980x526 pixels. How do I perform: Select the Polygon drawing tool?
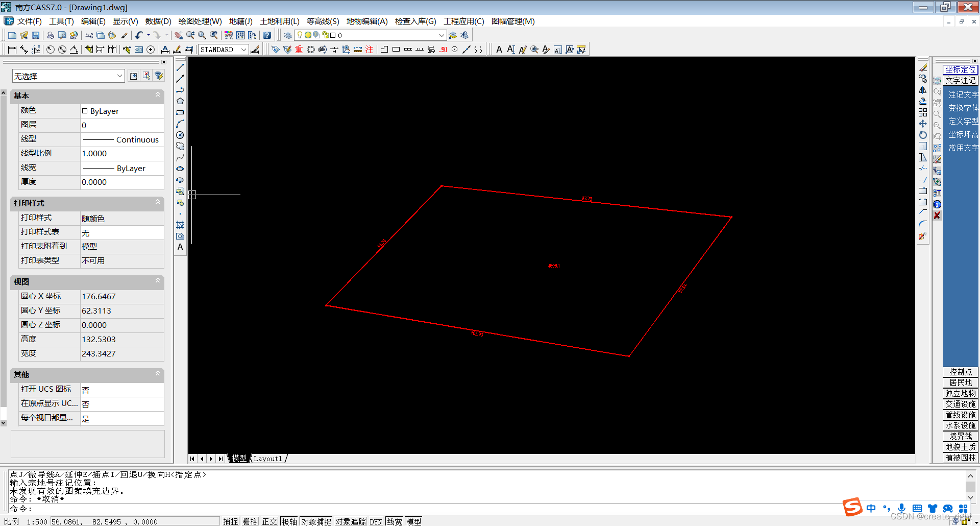click(180, 101)
